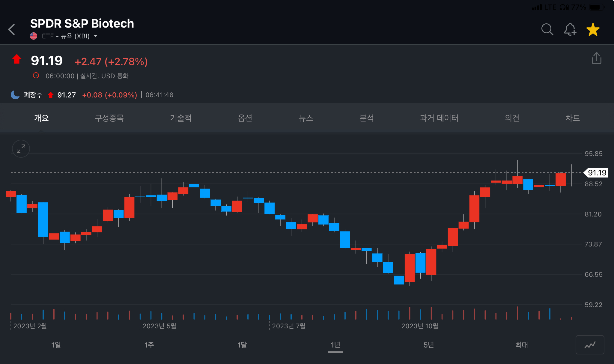614x364 pixels.
Task: Tap the +2.47 (+2.78%) change value
Action: point(111,61)
